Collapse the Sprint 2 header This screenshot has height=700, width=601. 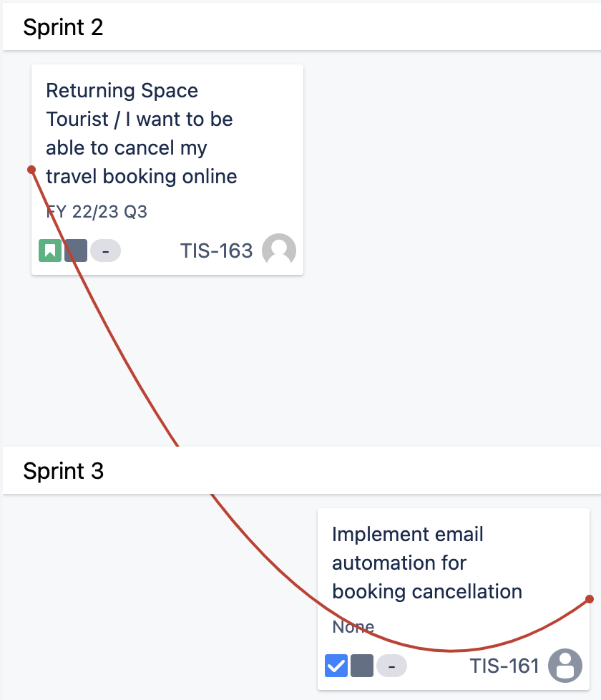tap(63, 27)
